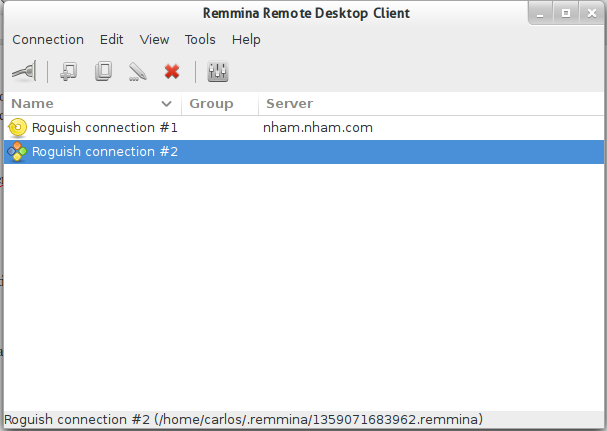Screen dimensions: 607x431
Task: Toggle sort order arrow in Name column
Action: click(x=166, y=104)
